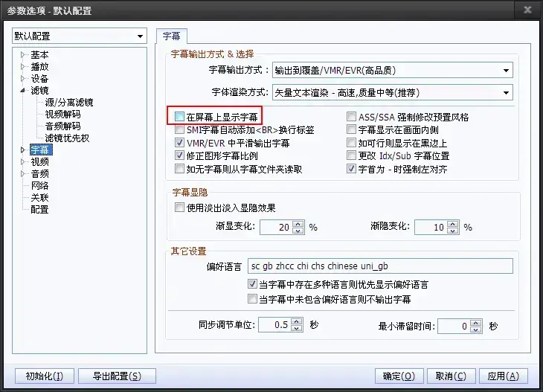
Task: Collapse the 滤镜 tree node
Action: (x=22, y=91)
